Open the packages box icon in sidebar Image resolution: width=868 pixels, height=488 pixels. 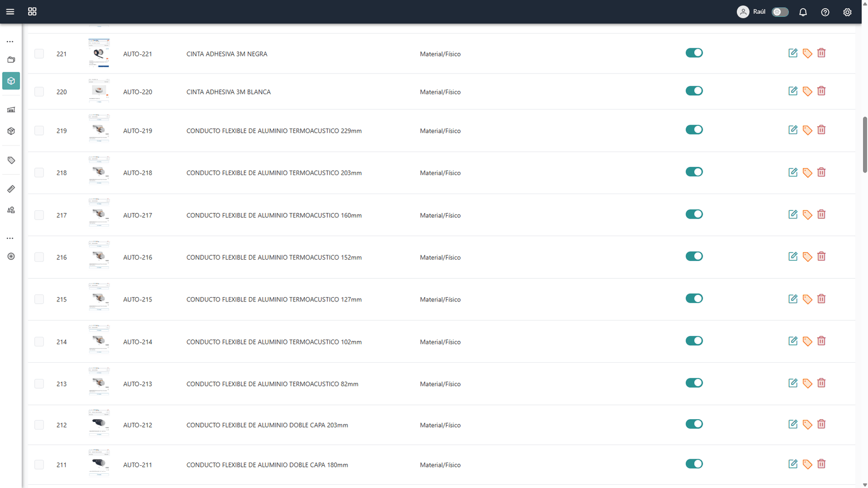(11, 131)
